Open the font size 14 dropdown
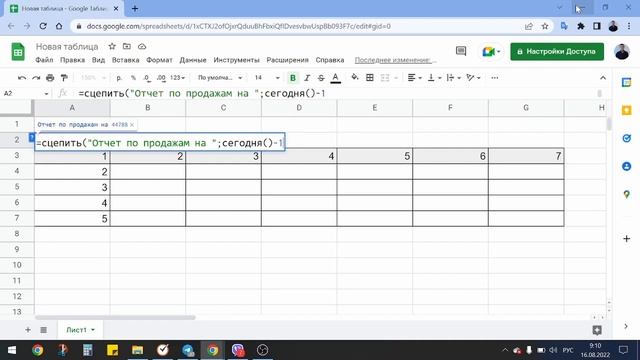 tap(267, 78)
